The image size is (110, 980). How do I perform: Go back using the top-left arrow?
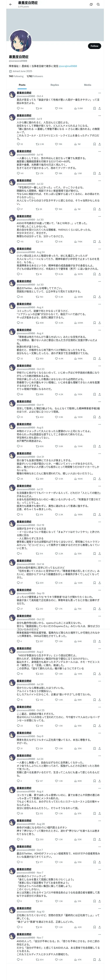(x=10, y=5)
